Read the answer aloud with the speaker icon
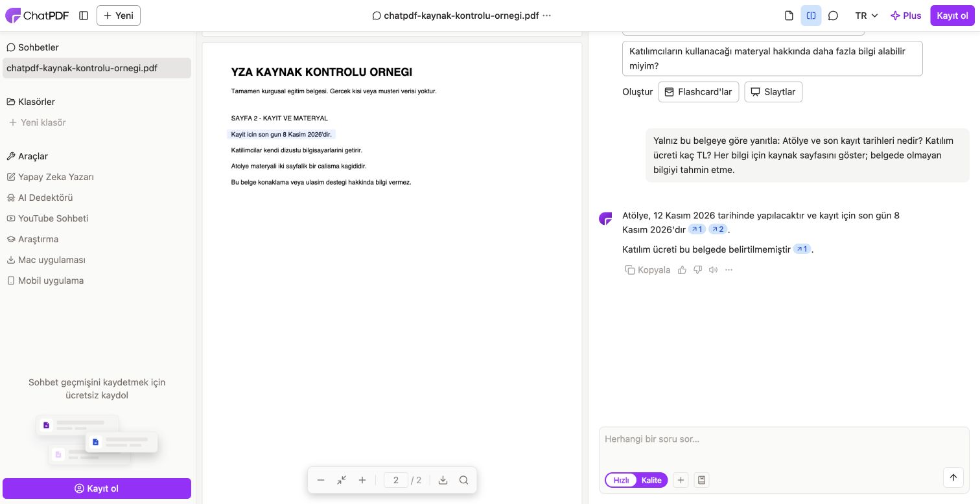The image size is (980, 504). click(713, 269)
